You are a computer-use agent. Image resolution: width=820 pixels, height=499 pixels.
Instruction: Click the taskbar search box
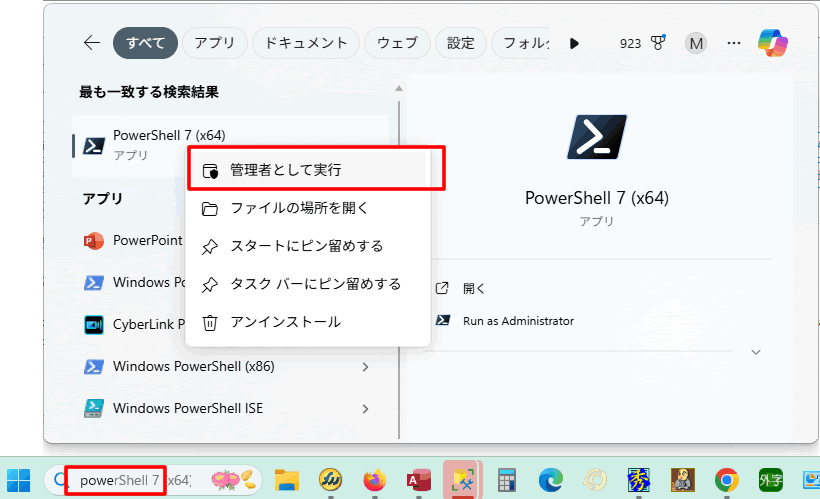pos(153,480)
